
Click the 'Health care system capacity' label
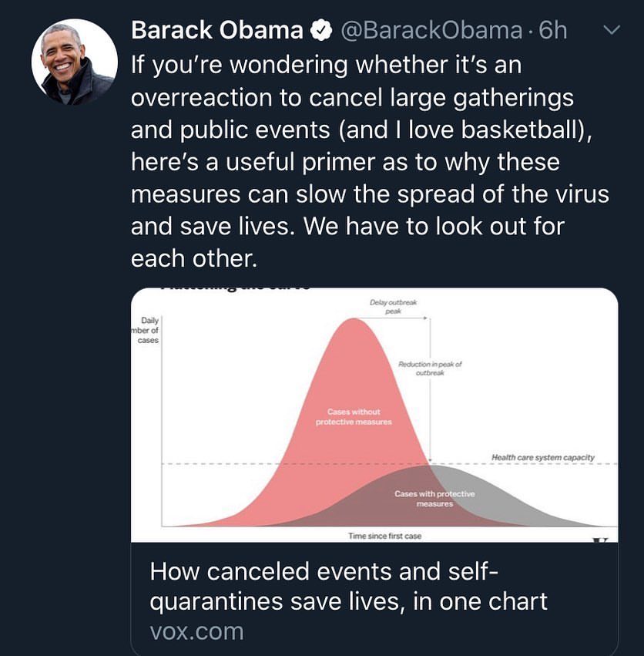coord(542,458)
